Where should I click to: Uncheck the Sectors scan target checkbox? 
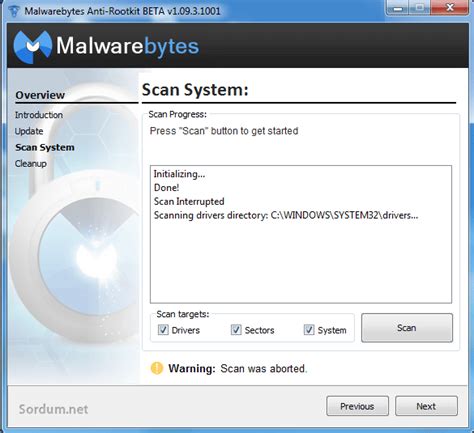click(x=236, y=330)
